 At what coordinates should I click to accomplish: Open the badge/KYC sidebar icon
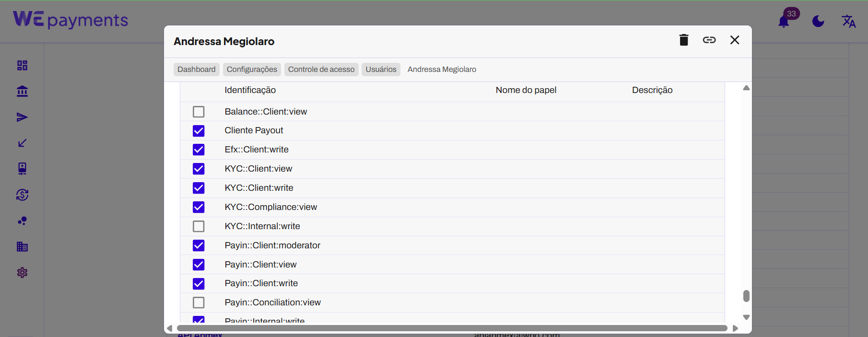(x=22, y=169)
